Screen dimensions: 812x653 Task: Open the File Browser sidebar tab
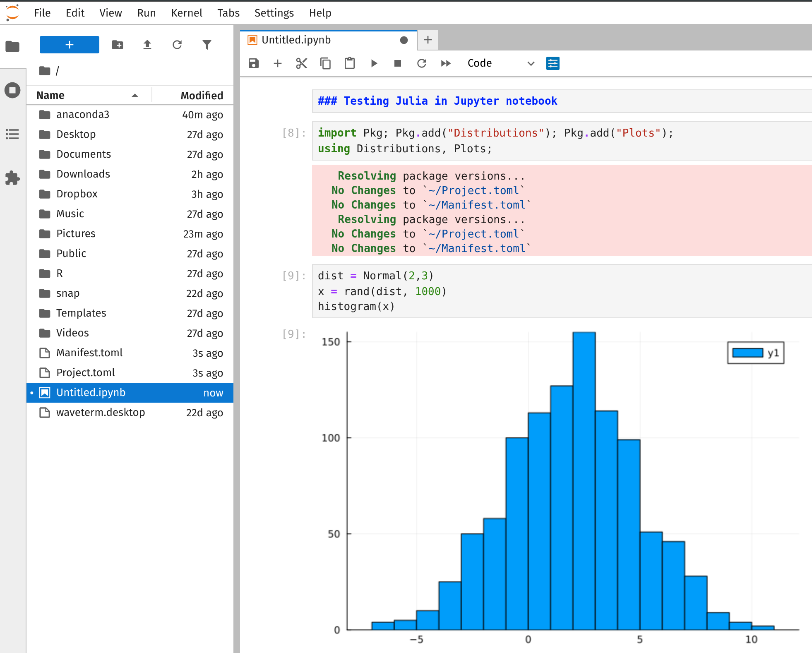click(x=12, y=46)
